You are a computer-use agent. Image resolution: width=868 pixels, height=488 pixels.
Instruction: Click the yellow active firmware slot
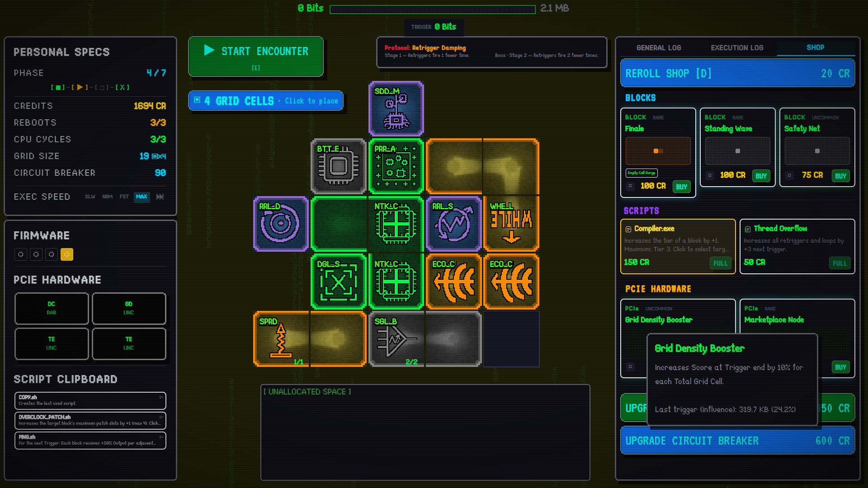[x=67, y=254]
